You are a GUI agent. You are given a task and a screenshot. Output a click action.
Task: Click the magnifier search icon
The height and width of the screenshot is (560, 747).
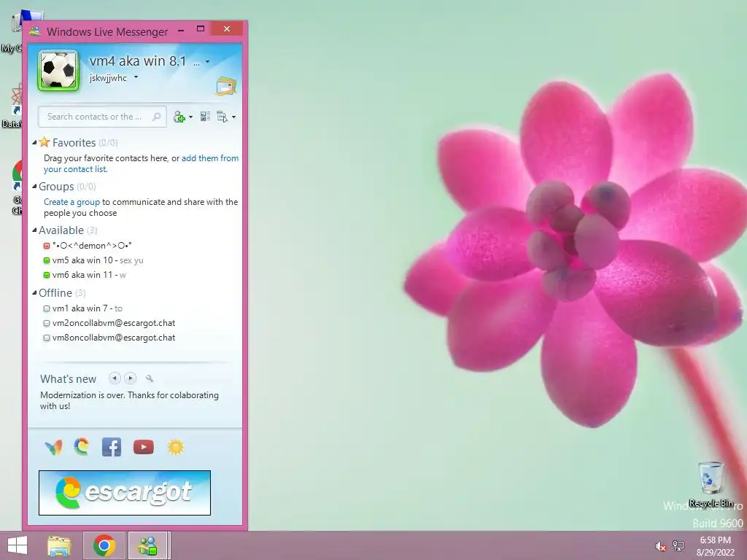pyautogui.click(x=156, y=117)
